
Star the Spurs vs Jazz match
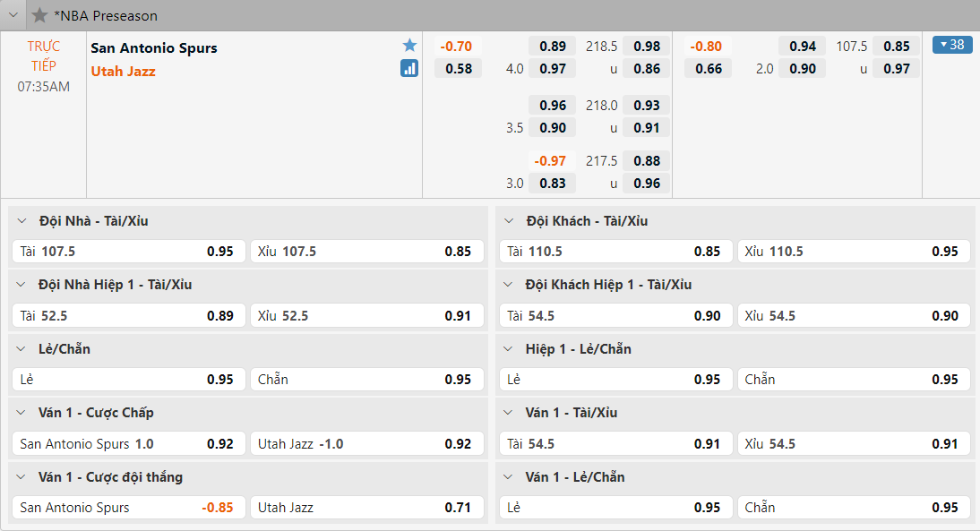[x=409, y=46]
